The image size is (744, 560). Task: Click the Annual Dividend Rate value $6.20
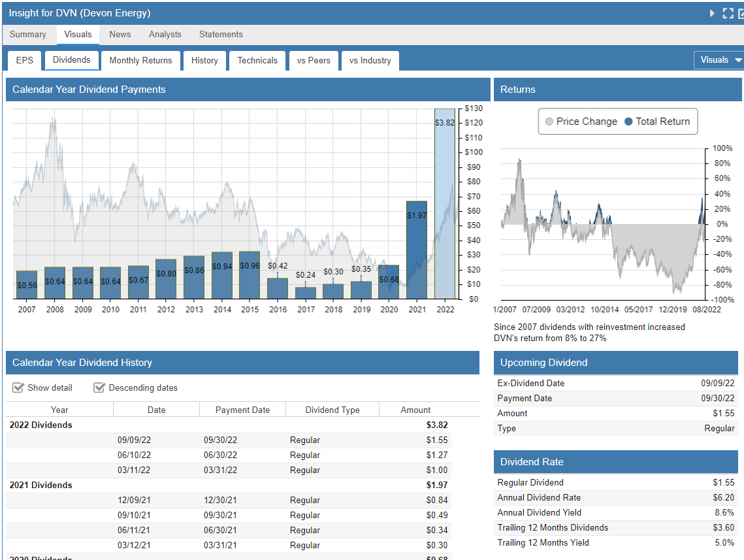coord(724,497)
